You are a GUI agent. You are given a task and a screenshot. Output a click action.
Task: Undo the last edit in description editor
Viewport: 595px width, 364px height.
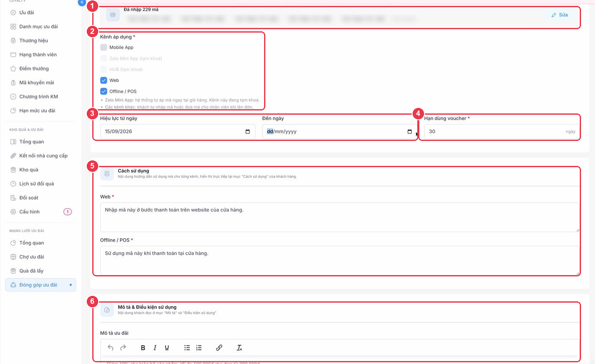[110, 347]
